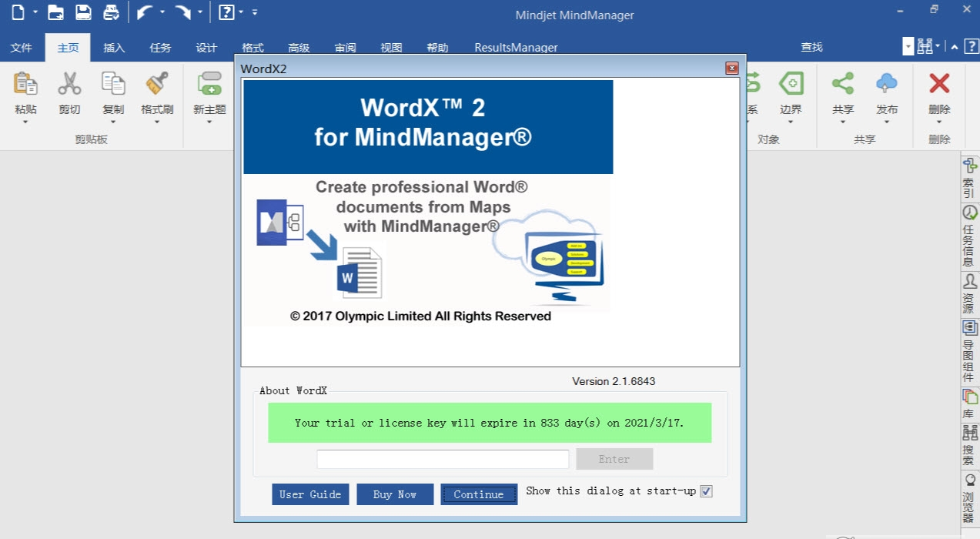The height and width of the screenshot is (539, 980).
Task: Click the 格式刷 format painter brush icon
Action: [x=157, y=83]
